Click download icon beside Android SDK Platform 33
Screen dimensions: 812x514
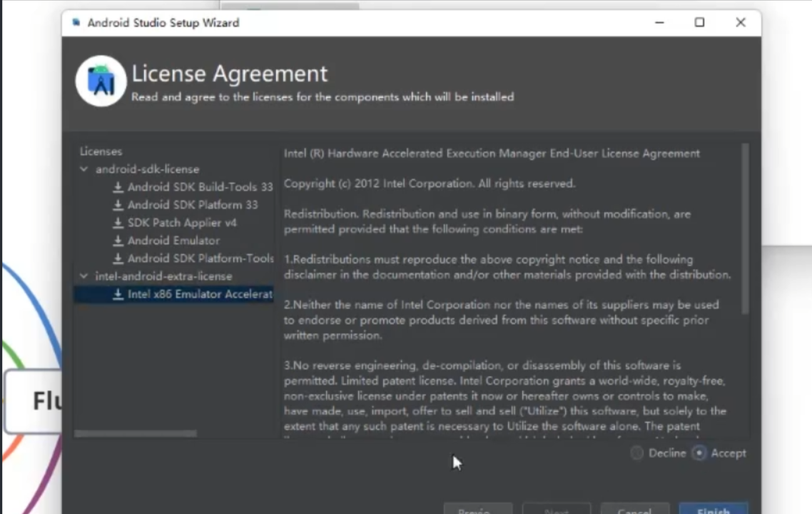click(x=118, y=205)
